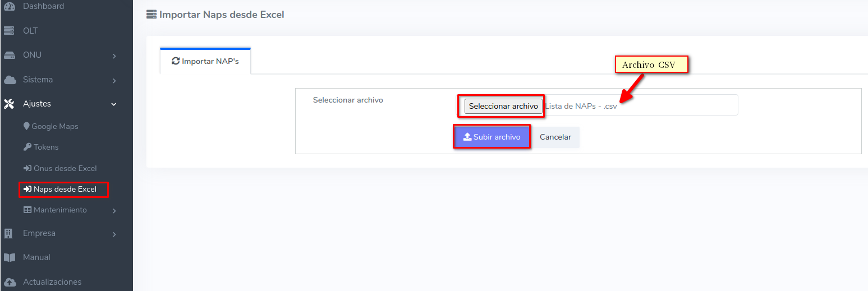The image size is (868, 291).
Task: Click the Manual book icon
Action: [9, 257]
